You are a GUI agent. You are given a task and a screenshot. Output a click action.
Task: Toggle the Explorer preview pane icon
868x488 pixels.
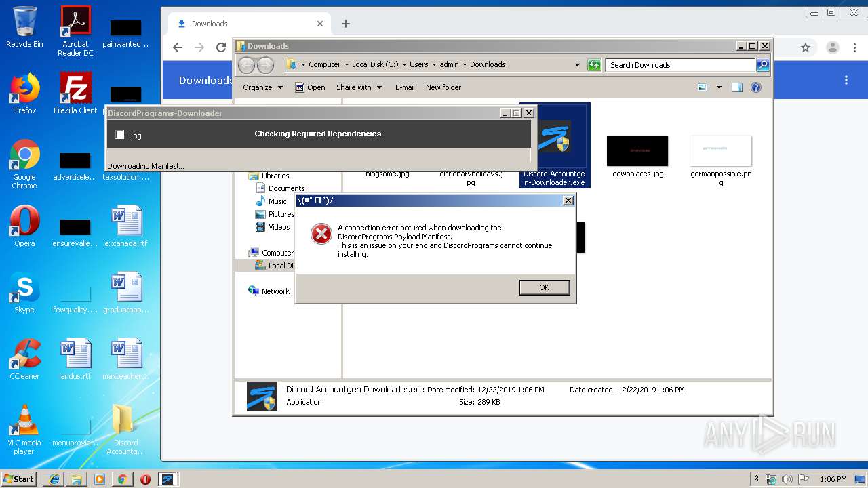[737, 87]
